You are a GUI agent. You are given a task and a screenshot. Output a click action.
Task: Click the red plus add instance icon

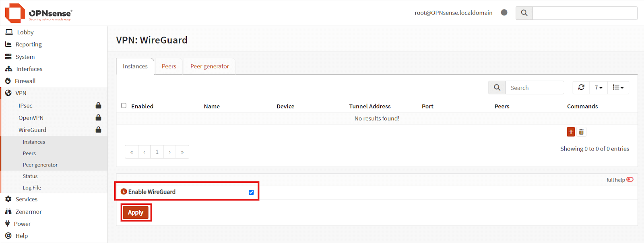click(x=571, y=132)
